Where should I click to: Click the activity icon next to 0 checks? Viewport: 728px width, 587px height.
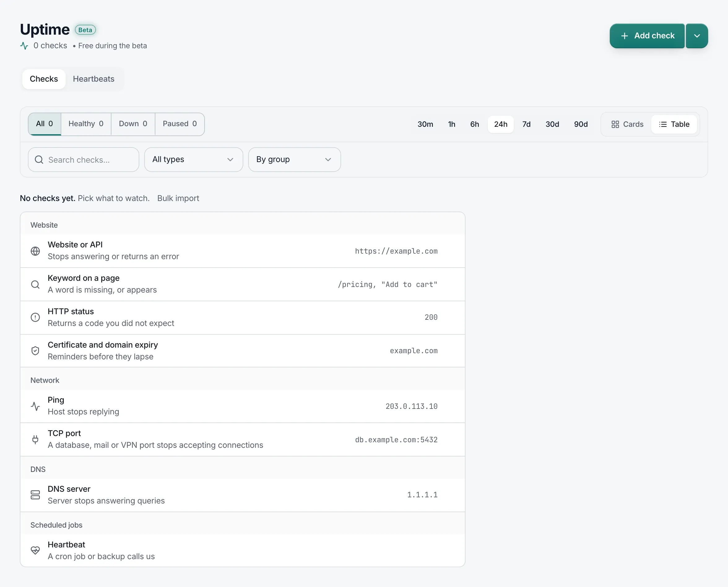point(24,46)
